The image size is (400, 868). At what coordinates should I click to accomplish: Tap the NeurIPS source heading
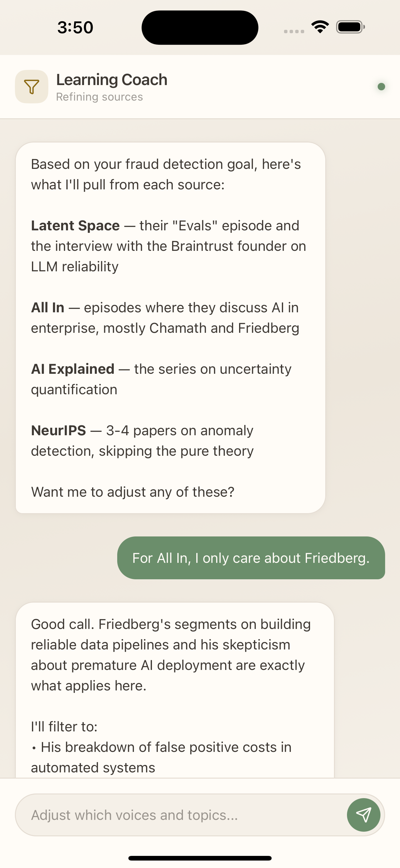pyautogui.click(x=59, y=431)
